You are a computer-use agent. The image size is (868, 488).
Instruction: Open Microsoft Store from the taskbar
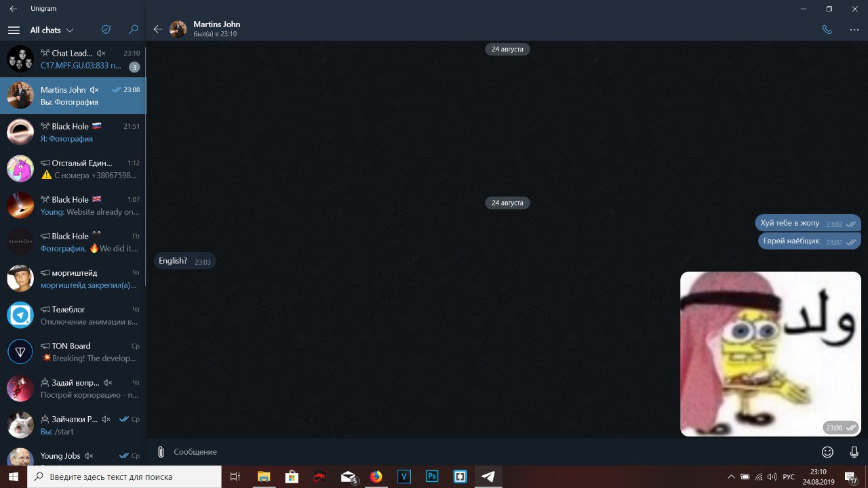tap(292, 476)
